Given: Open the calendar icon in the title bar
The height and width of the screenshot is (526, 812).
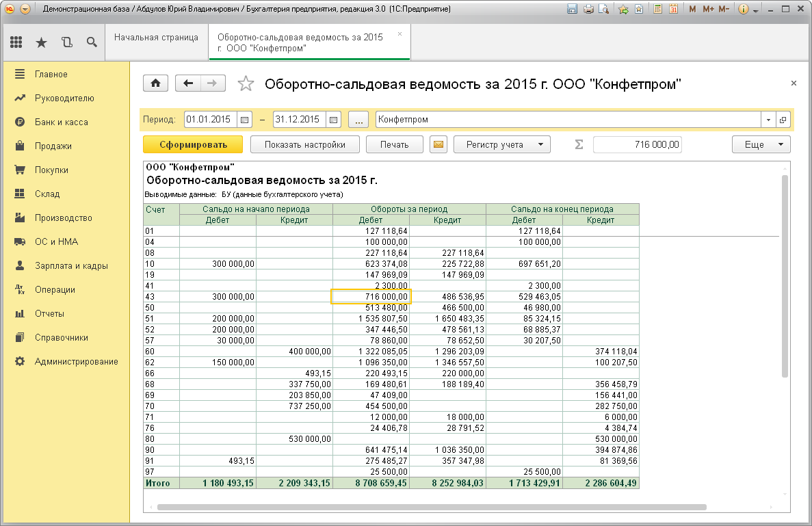Looking at the screenshot, I should pyautogui.click(x=673, y=10).
